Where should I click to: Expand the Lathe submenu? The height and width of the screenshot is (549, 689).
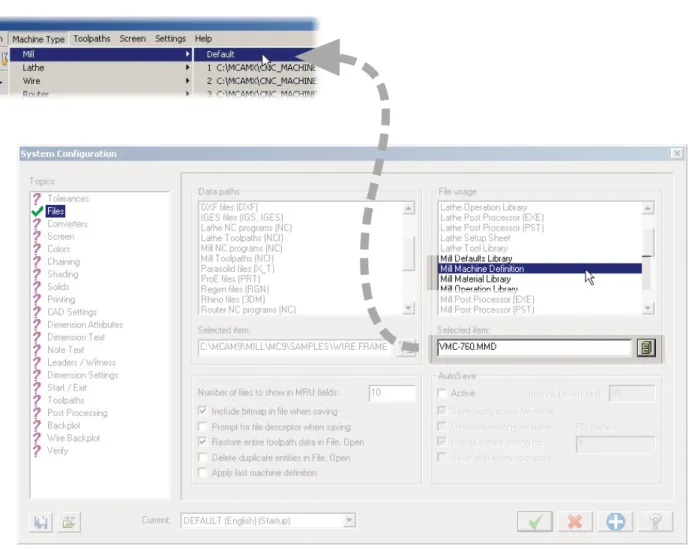point(101,68)
